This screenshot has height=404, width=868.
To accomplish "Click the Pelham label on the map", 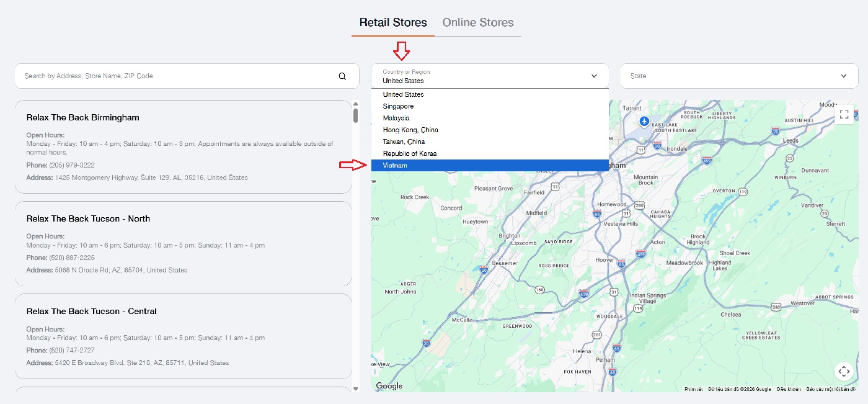I will pyautogui.click(x=604, y=360).
